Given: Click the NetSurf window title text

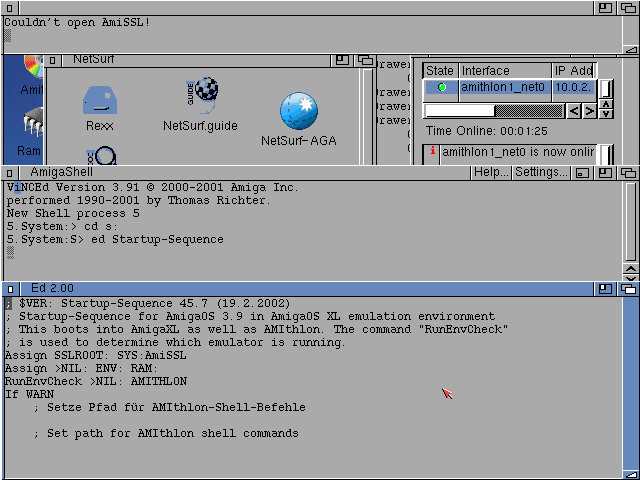Looking at the screenshot, I should point(93,59).
